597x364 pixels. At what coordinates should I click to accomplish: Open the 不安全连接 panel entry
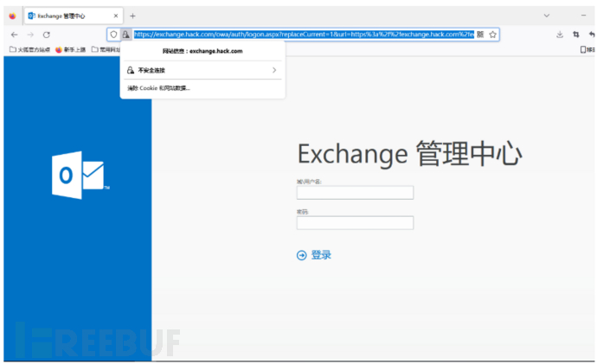[202, 70]
